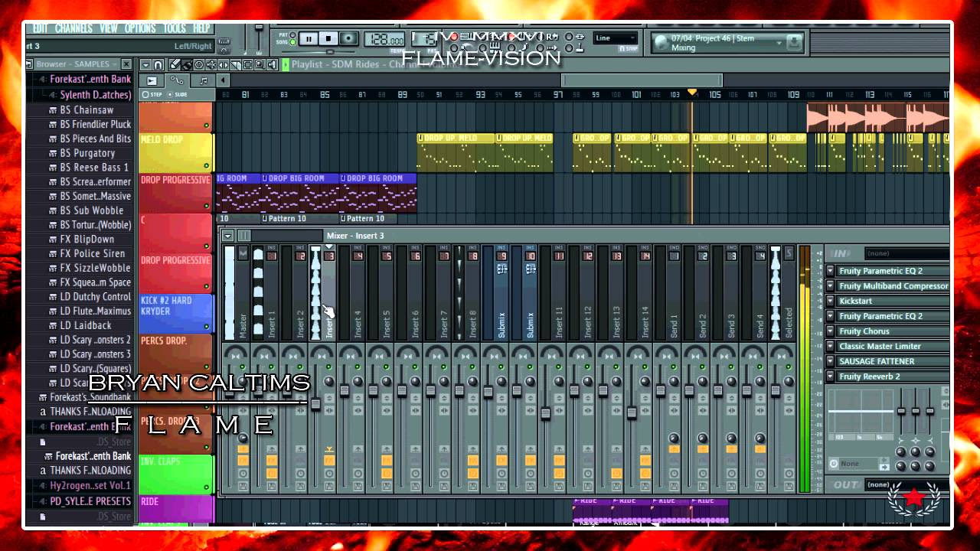This screenshot has width=980, height=551.
Task: Open the Mixer window menu arrow
Action: tap(227, 235)
